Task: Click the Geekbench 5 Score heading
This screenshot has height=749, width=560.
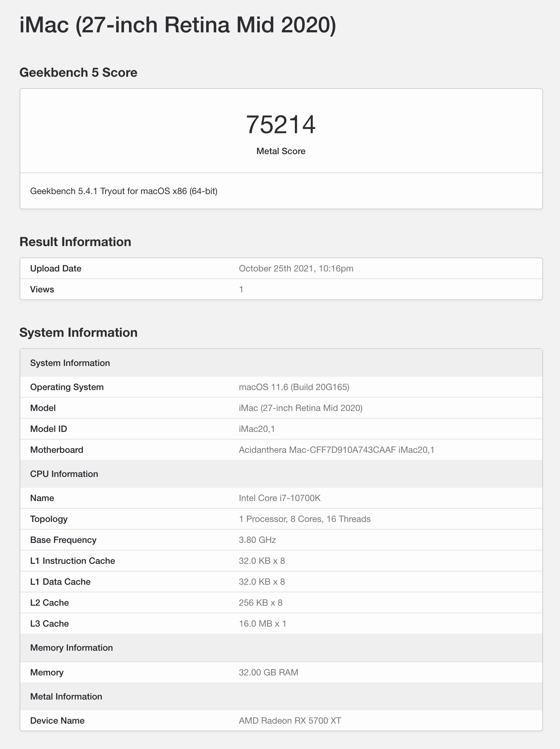Action: coord(78,73)
